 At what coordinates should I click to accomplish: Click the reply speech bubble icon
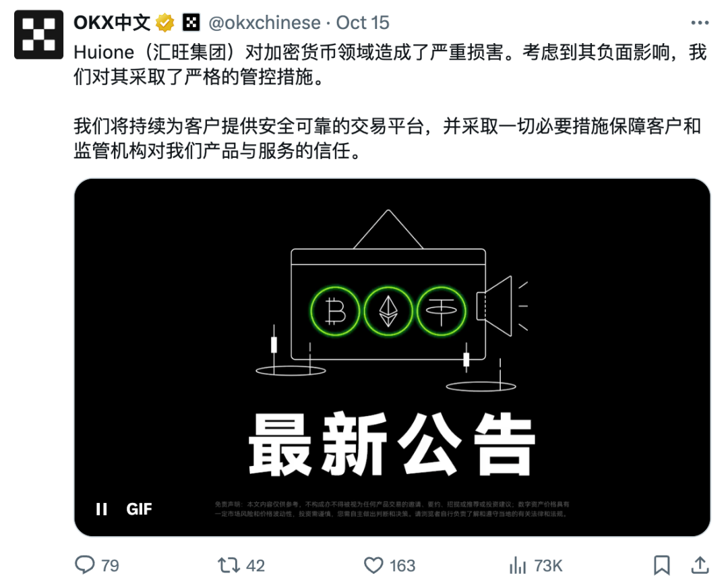tap(85, 565)
